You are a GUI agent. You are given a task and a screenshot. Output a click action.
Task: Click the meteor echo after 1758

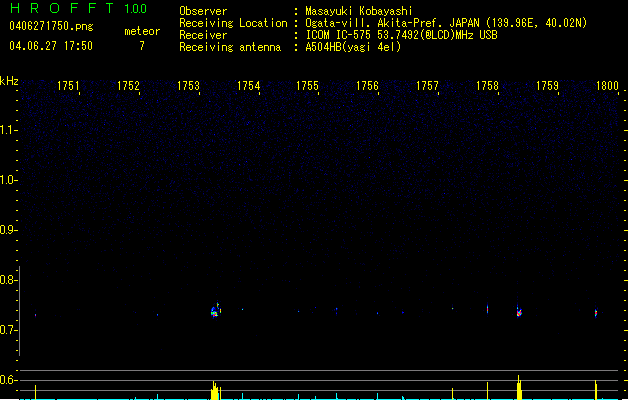pyautogui.click(x=519, y=312)
